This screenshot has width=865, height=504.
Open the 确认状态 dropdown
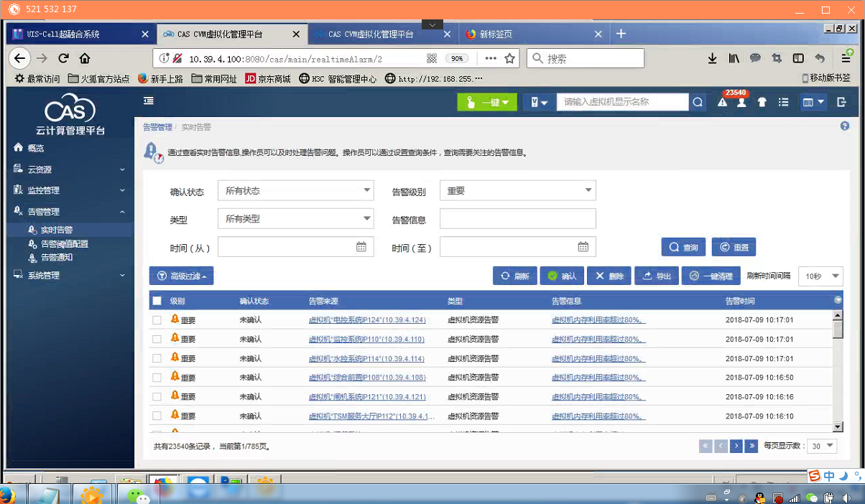[295, 191]
